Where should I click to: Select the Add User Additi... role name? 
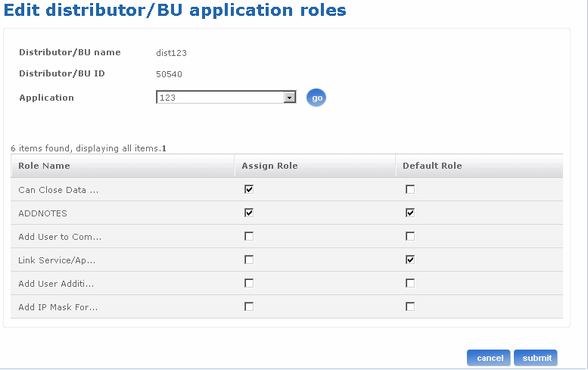(x=56, y=284)
